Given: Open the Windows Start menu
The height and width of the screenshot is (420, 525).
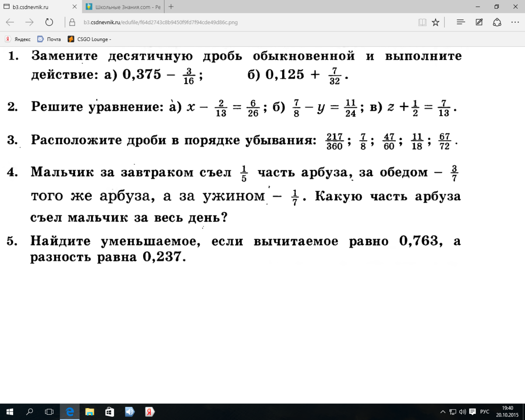Looking at the screenshot, I should click(10, 412).
